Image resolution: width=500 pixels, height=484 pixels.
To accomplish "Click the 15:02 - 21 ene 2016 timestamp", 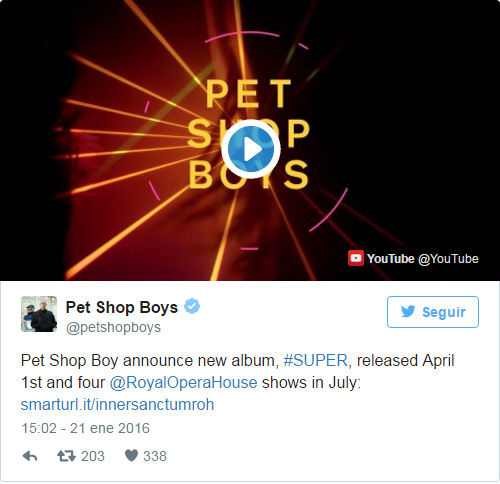I will coord(85,428).
